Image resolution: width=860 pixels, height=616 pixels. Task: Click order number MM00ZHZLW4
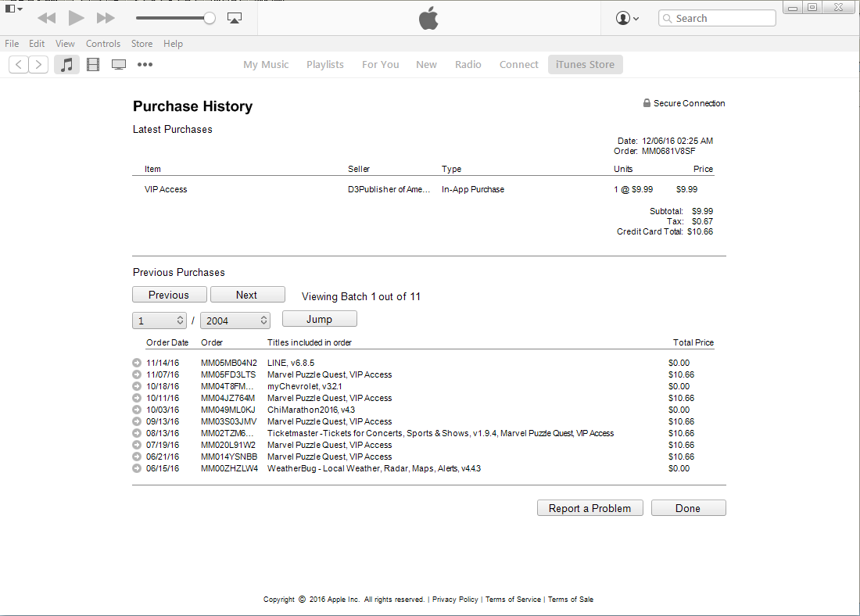[x=229, y=468]
